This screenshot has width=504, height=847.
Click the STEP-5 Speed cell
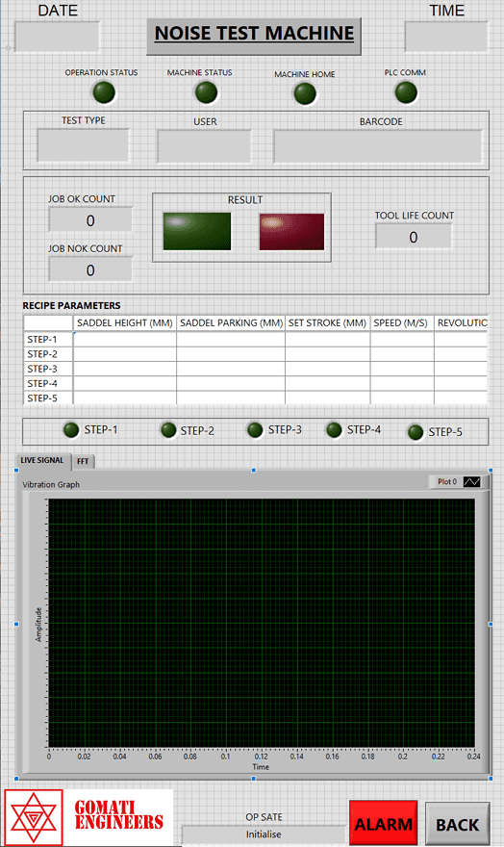402,398
